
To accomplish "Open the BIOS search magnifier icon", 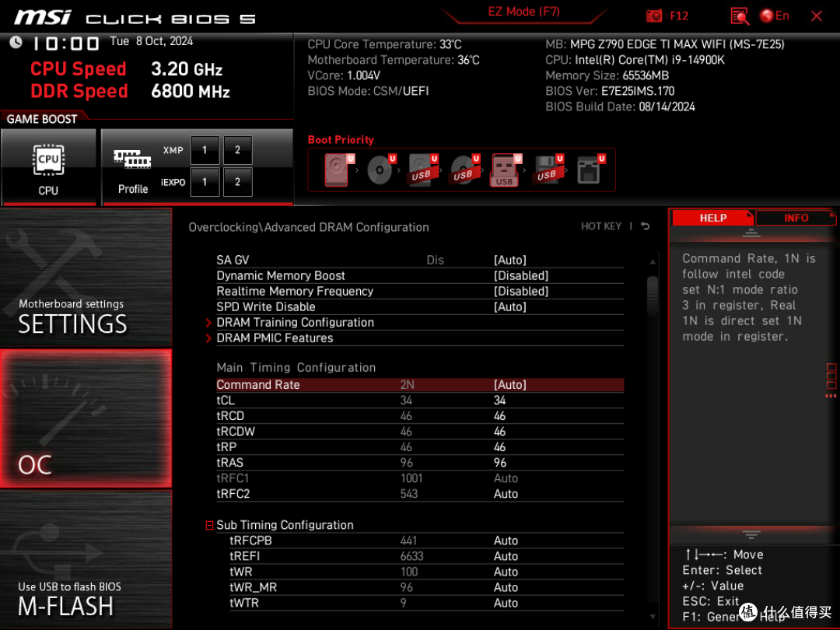I will tap(740, 16).
